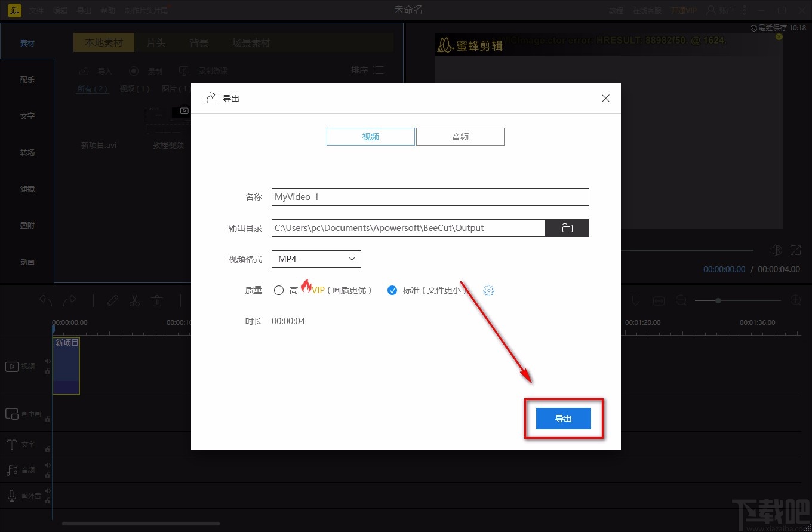This screenshot has width=812, height=532.
Task: Click the timeline zoom slider handle
Action: 718,301
